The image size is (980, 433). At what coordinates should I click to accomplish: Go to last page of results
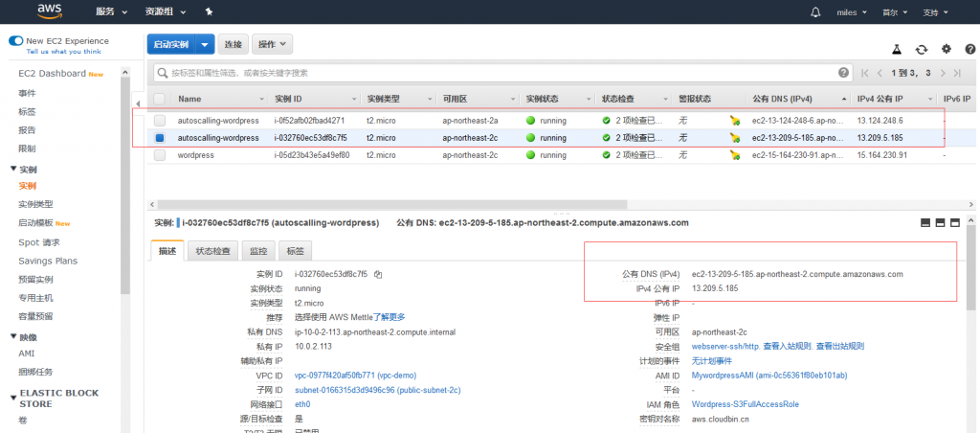pos(957,73)
